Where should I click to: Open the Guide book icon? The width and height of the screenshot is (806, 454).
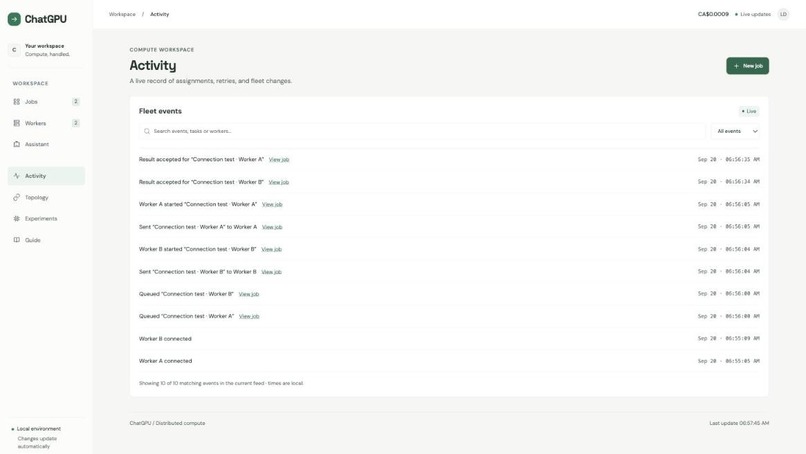[x=16, y=240]
